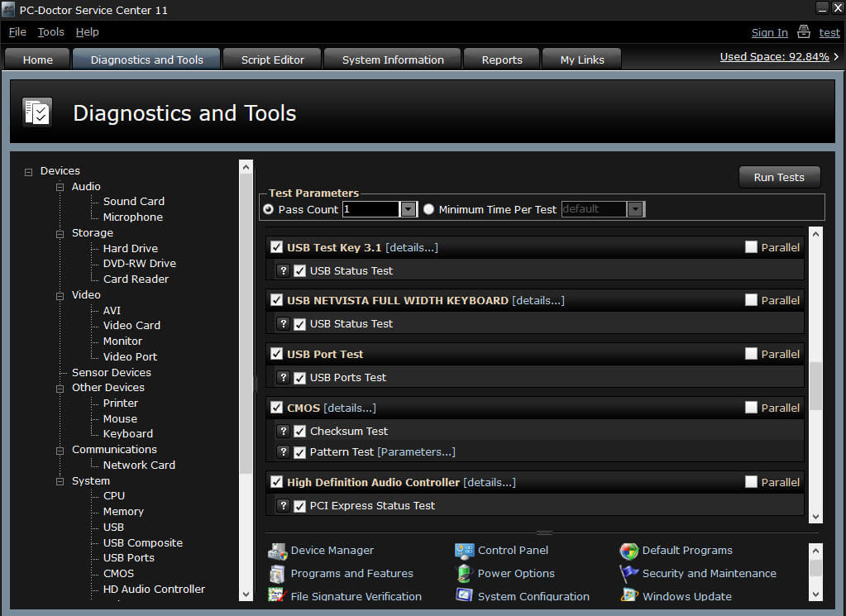
Task: Open the Default Programs icon
Action: (629, 551)
